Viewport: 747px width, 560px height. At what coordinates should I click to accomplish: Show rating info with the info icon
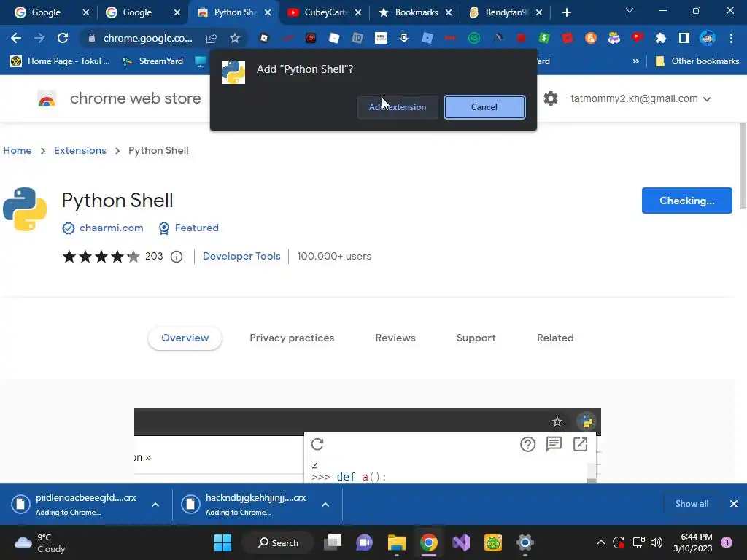click(177, 257)
